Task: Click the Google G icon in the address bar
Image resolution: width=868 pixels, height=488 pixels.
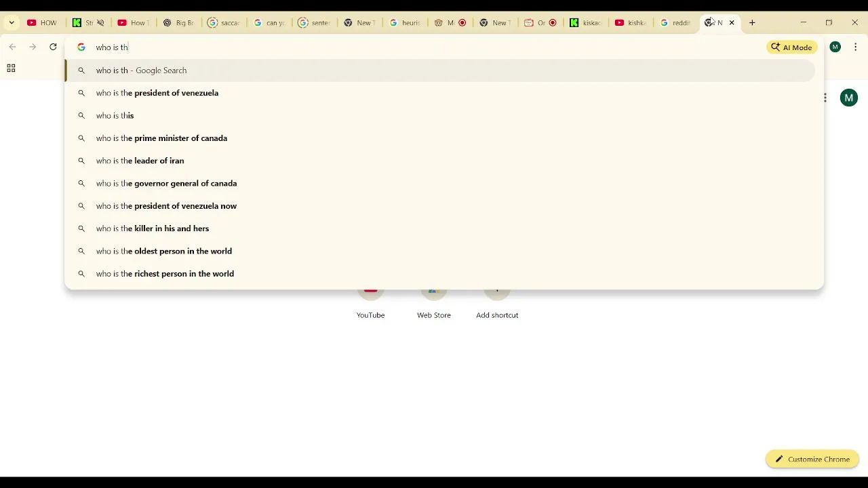Action: tap(81, 47)
